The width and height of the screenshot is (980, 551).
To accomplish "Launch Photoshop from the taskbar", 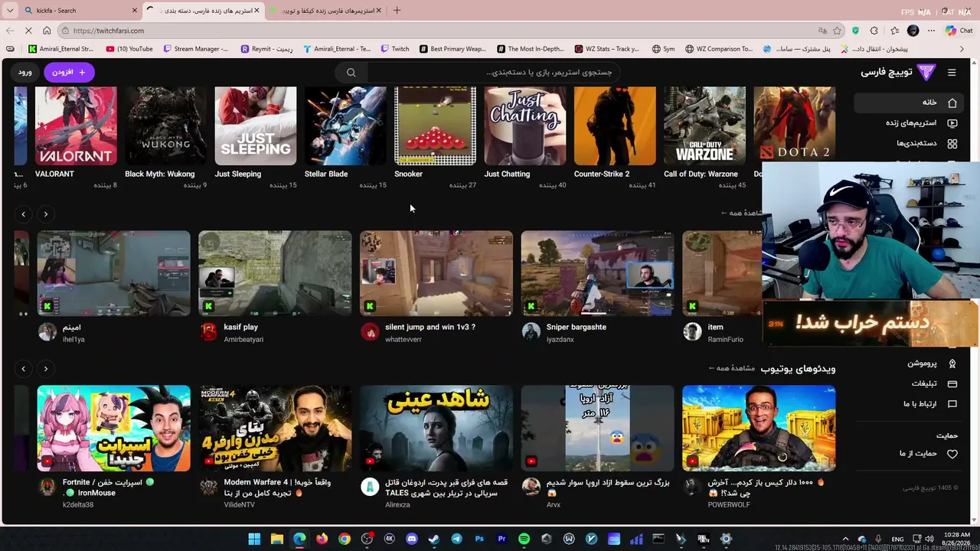I will coord(479,539).
